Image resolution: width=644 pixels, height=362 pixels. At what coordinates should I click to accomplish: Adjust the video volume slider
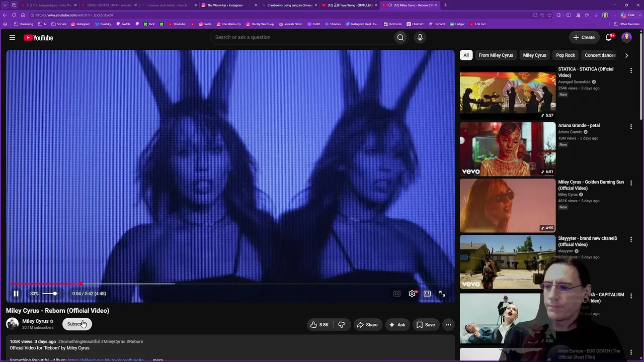click(50, 294)
